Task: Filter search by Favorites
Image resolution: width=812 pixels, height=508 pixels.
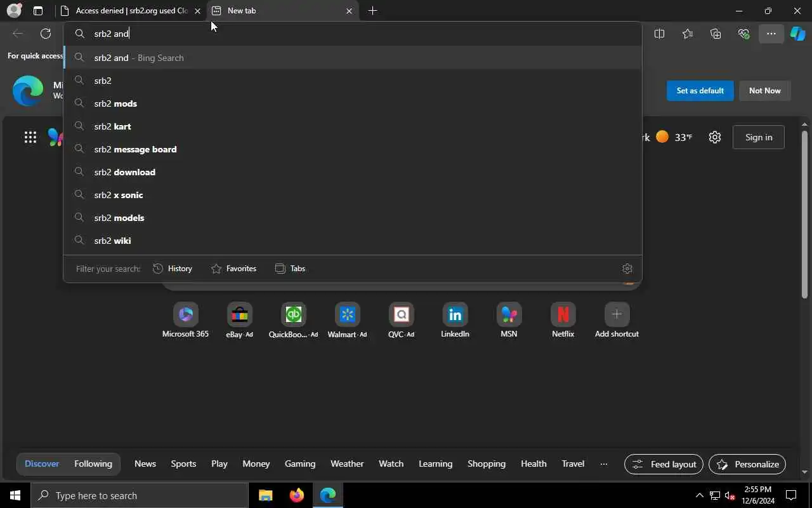Action: point(233,269)
